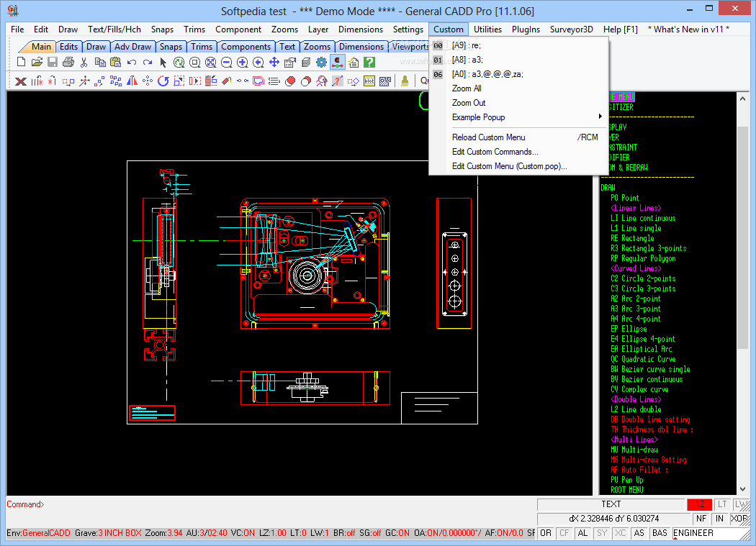Click the TEXT layer name field
The image size is (756, 546).
[611, 504]
